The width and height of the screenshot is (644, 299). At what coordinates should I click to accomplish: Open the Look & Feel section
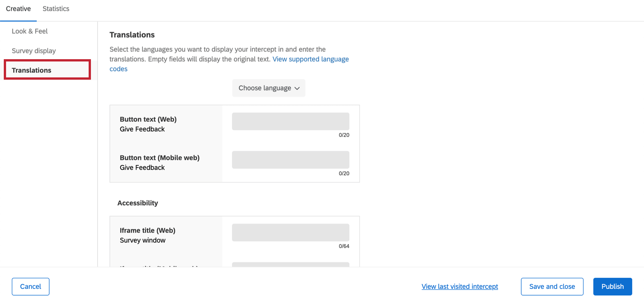point(30,31)
